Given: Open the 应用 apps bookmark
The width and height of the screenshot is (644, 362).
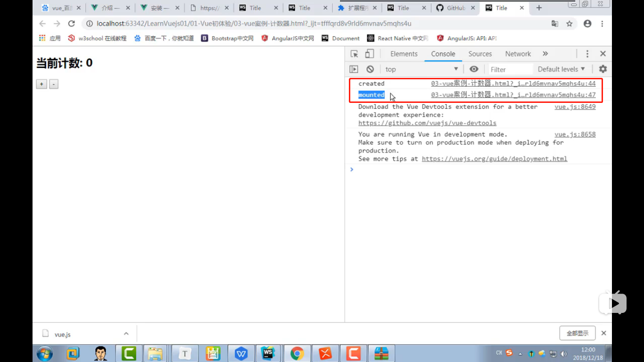Looking at the screenshot, I should click(50, 38).
